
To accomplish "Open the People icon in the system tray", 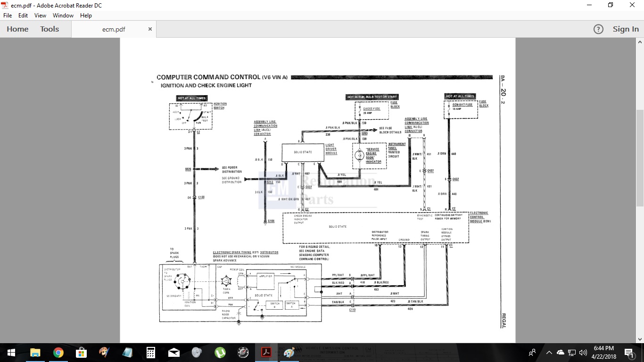I will (532, 353).
